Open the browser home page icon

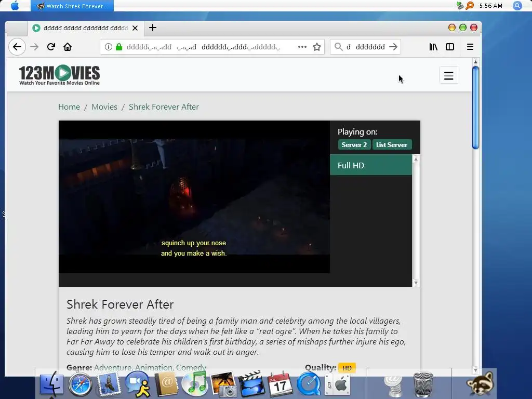click(x=68, y=47)
